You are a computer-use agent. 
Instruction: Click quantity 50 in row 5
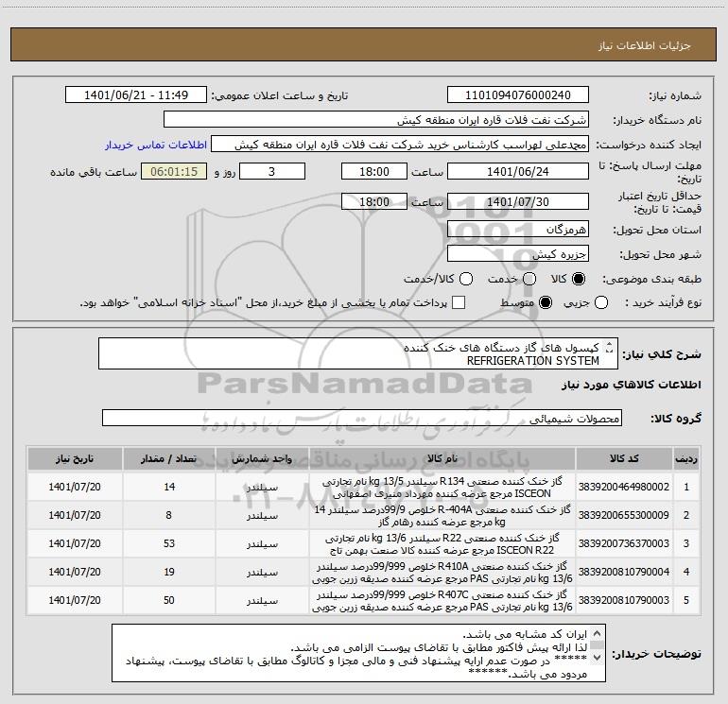tap(169, 600)
